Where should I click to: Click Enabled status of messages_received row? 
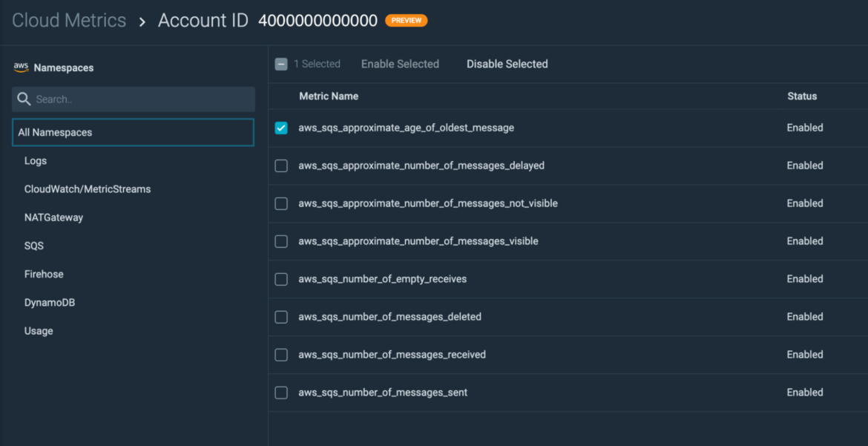point(805,355)
